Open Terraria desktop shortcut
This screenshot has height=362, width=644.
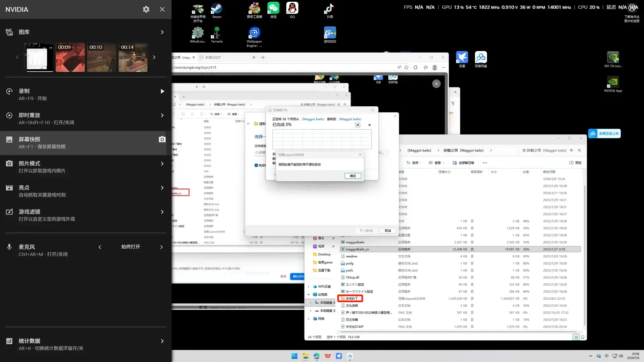click(217, 35)
